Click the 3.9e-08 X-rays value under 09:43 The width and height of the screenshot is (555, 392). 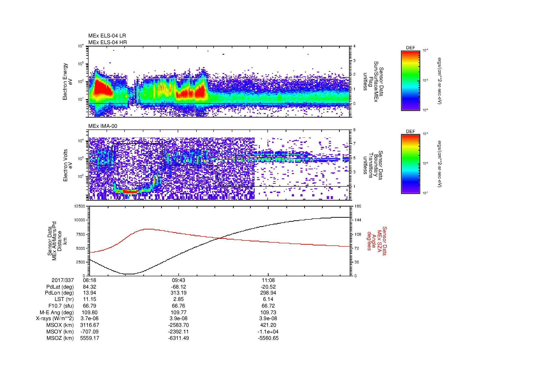(x=179, y=318)
